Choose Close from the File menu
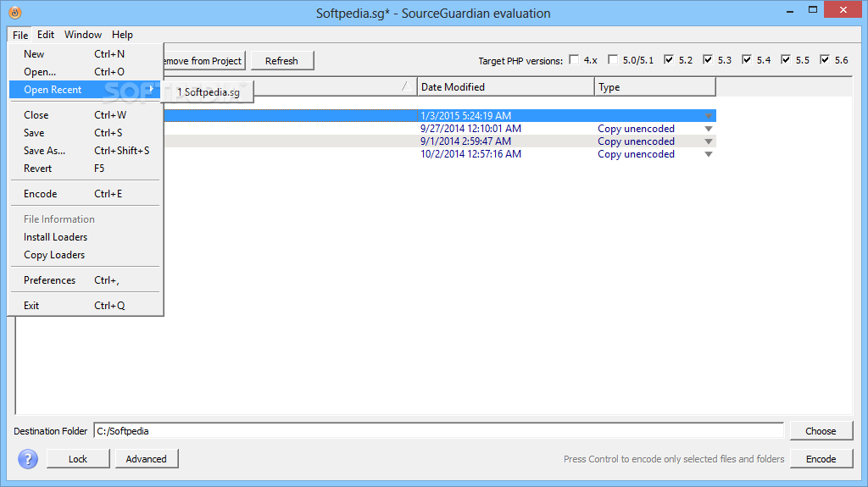Image resolution: width=868 pixels, height=487 pixels. (86, 115)
